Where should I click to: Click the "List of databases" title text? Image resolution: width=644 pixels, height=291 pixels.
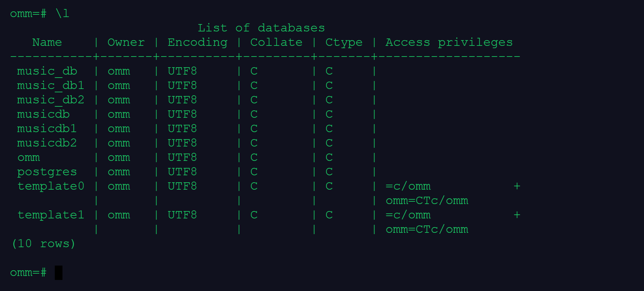pos(261,28)
